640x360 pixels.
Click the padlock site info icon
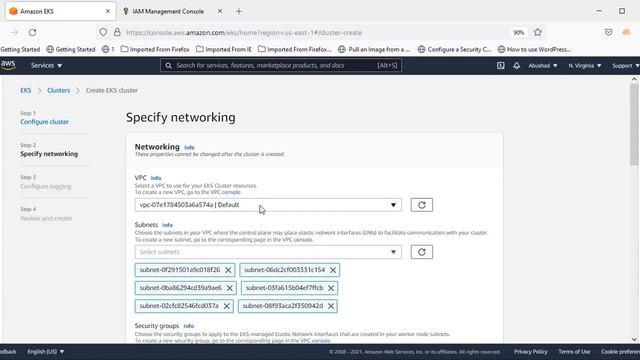click(x=117, y=32)
